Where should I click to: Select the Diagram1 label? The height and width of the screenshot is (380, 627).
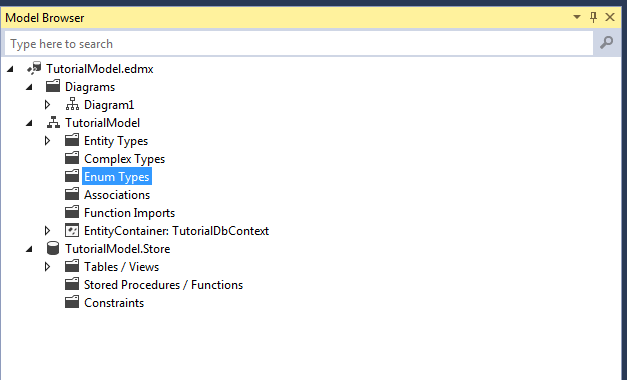(109, 105)
